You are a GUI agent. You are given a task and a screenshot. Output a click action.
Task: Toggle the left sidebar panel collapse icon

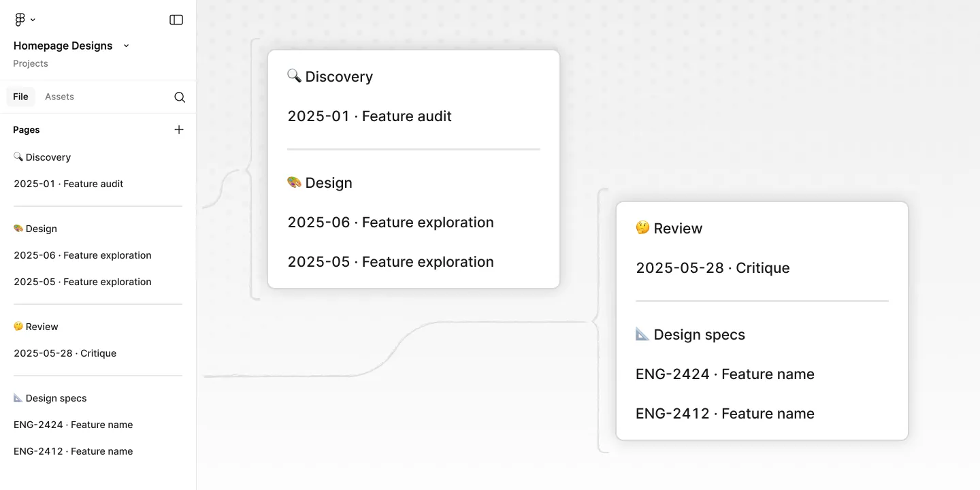coord(176,19)
